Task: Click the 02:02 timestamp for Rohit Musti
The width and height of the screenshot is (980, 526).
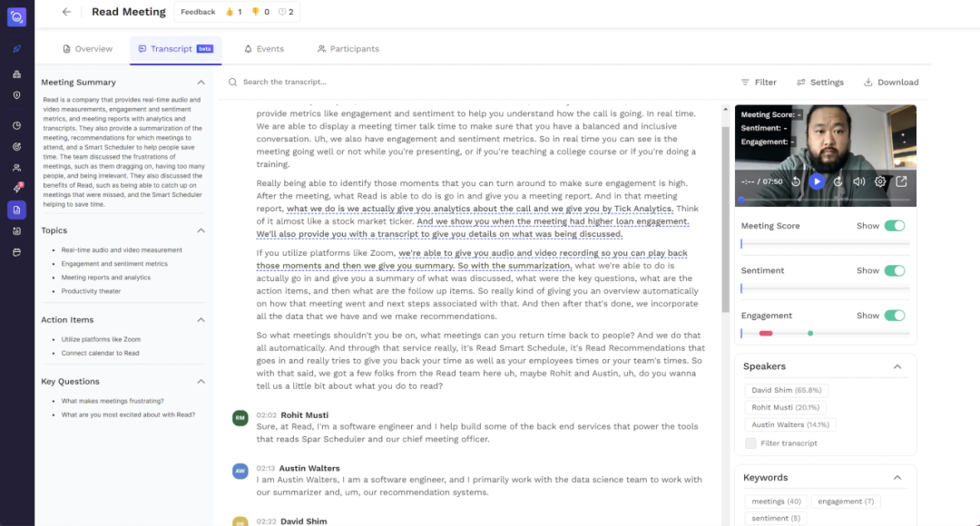Action: [266, 415]
